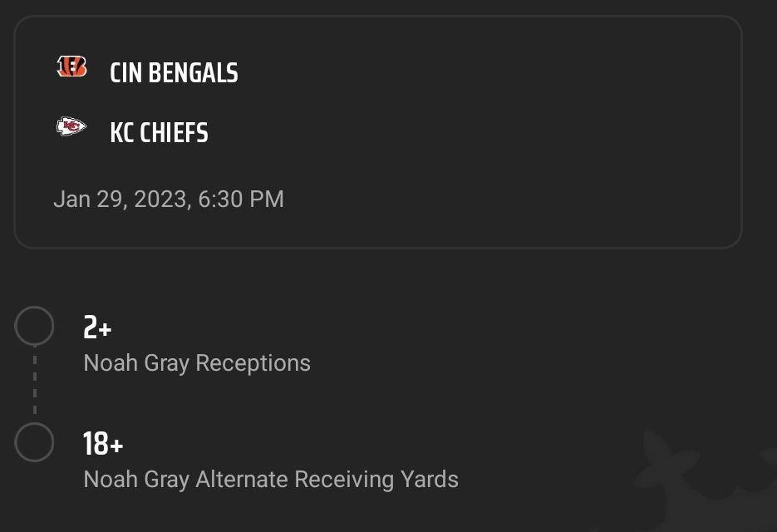Tap the 18+ receiving yards line value

tap(103, 443)
